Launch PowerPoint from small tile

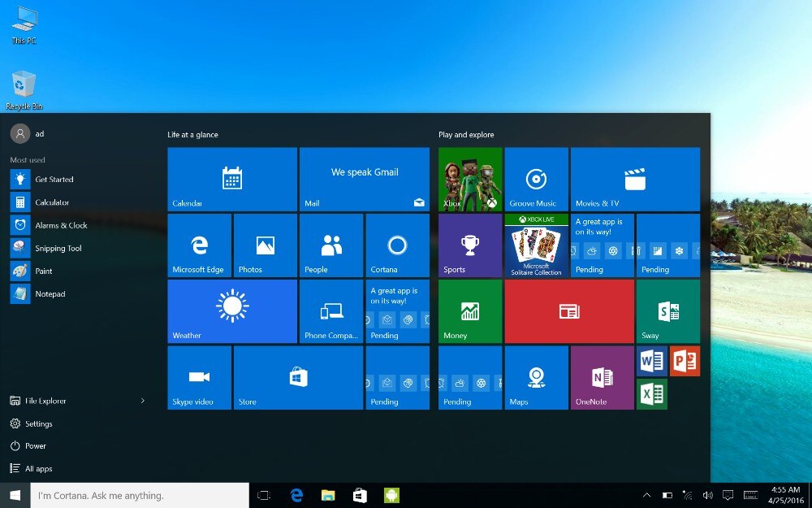(x=685, y=361)
